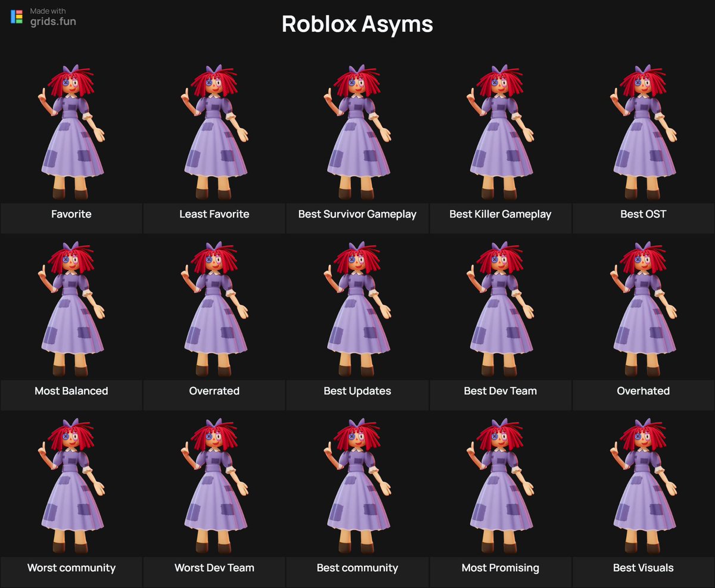Select the Roblox Asyms title

tap(357, 24)
